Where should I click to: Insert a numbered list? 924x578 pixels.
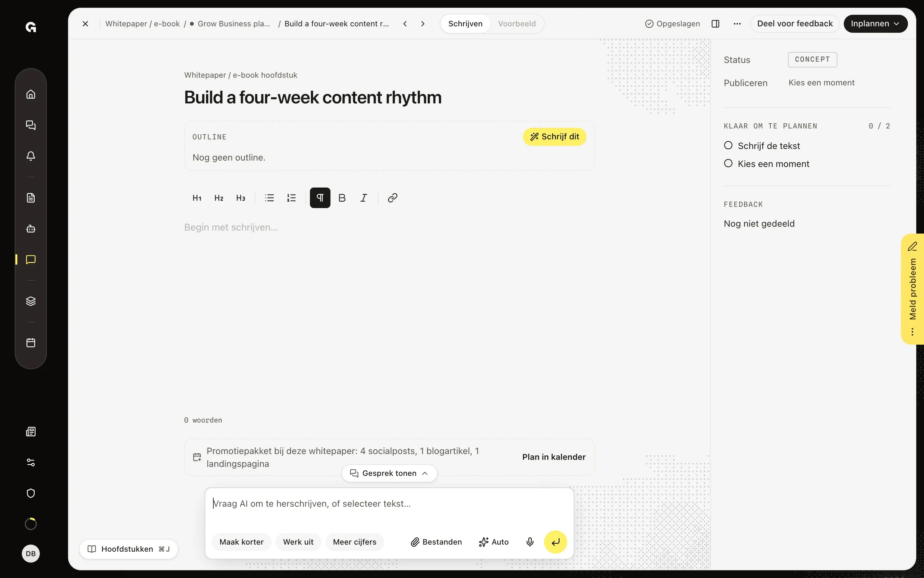pyautogui.click(x=291, y=198)
